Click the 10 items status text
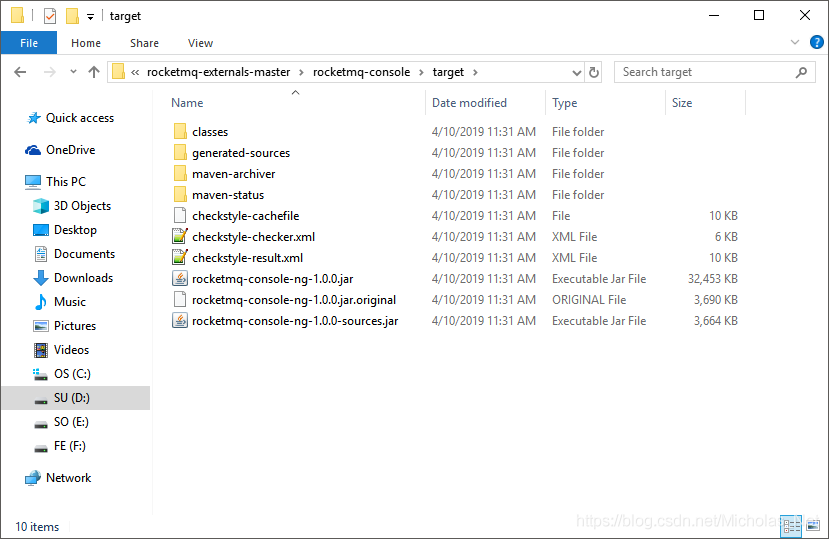The width and height of the screenshot is (829, 539). [x=37, y=527]
